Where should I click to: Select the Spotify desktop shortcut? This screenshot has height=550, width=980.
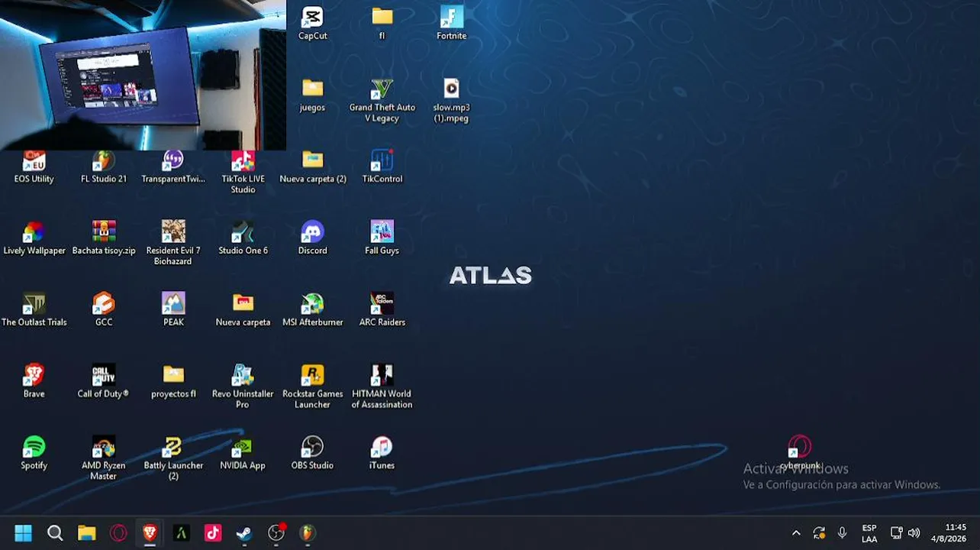tap(34, 454)
